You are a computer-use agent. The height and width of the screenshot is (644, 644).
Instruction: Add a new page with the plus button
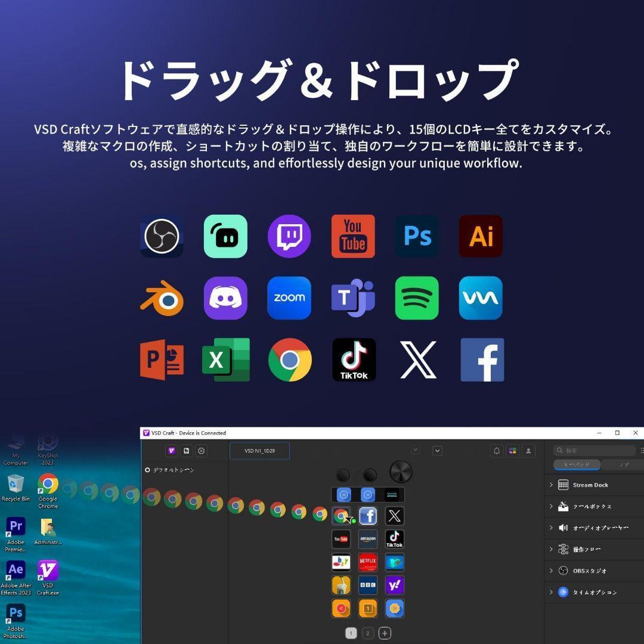(385, 633)
